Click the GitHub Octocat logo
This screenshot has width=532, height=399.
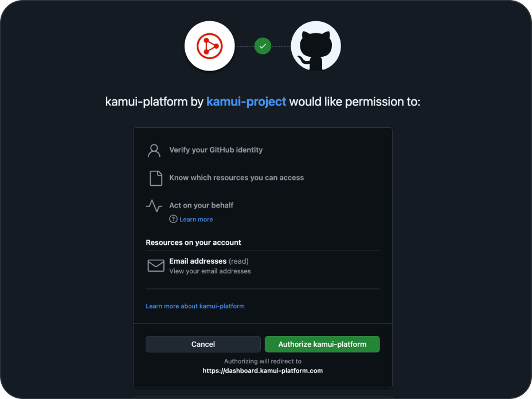316,46
